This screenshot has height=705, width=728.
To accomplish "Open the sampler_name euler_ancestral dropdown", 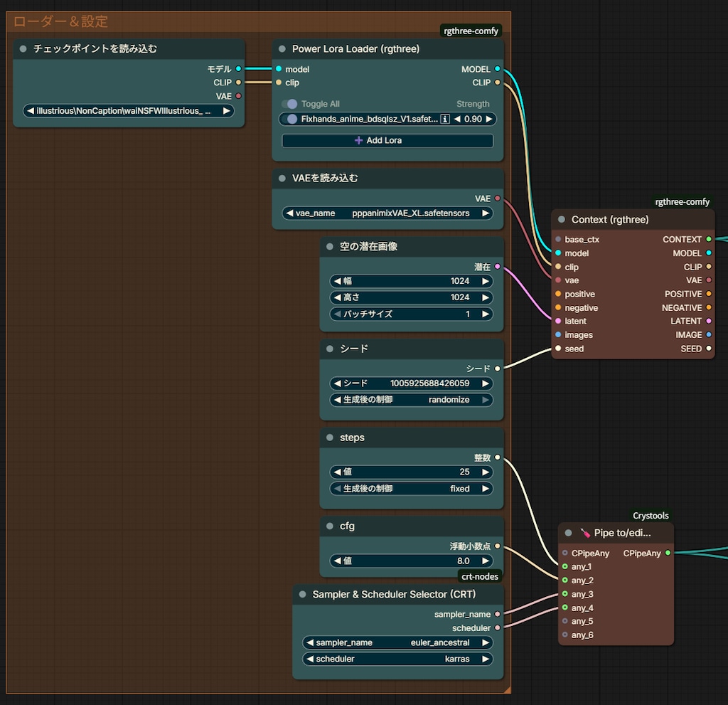I will pos(397,642).
